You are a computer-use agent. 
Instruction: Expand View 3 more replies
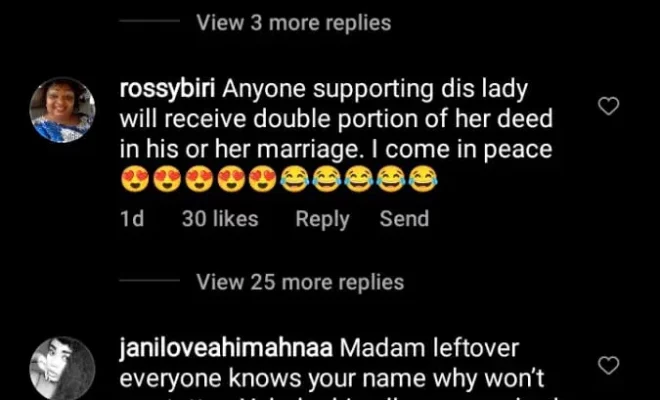point(293,23)
